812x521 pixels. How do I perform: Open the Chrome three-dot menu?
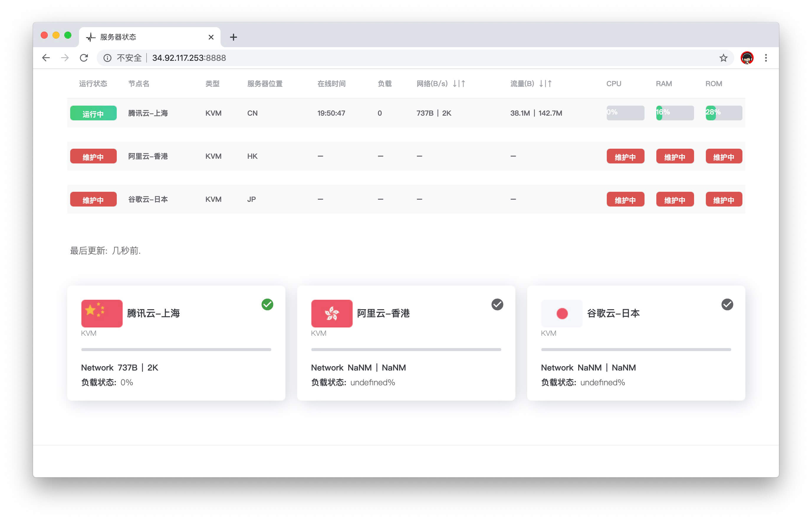point(766,58)
